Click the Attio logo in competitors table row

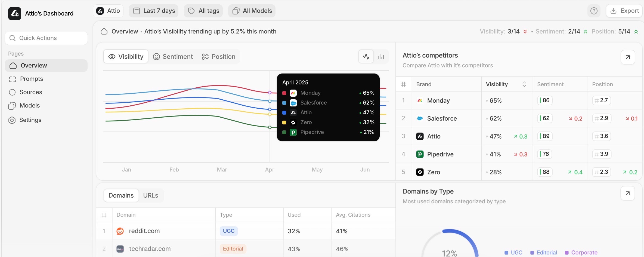point(420,136)
